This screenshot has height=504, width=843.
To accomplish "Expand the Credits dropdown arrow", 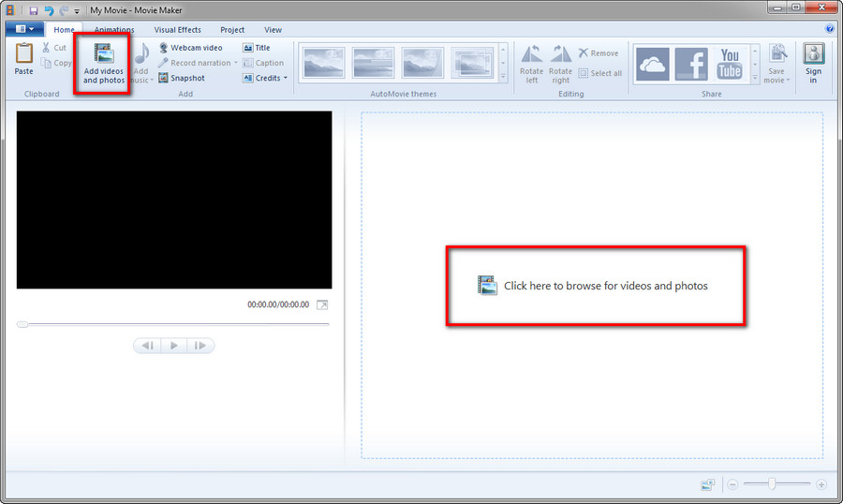I will tap(286, 78).
